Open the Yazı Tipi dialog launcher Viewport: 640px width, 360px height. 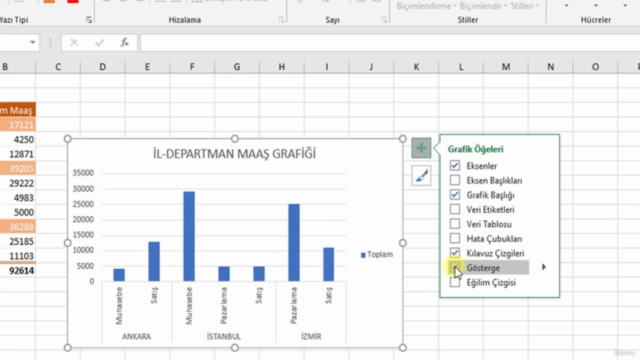pos(89,20)
